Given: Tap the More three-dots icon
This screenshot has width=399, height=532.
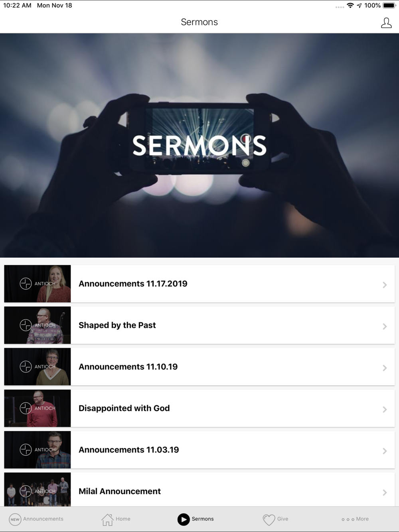Looking at the screenshot, I should 348,519.
